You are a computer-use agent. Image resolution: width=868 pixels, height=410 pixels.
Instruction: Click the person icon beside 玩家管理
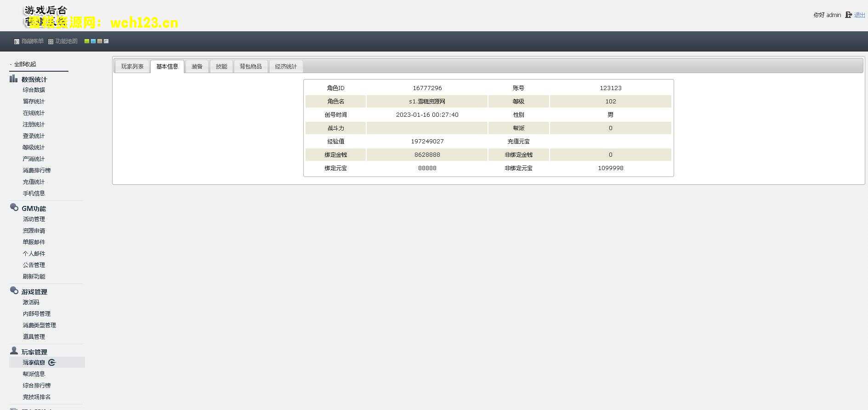(x=14, y=351)
